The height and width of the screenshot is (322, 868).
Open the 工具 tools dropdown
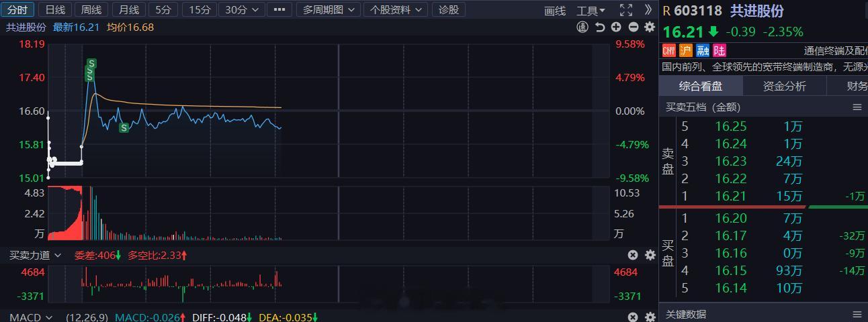point(591,10)
